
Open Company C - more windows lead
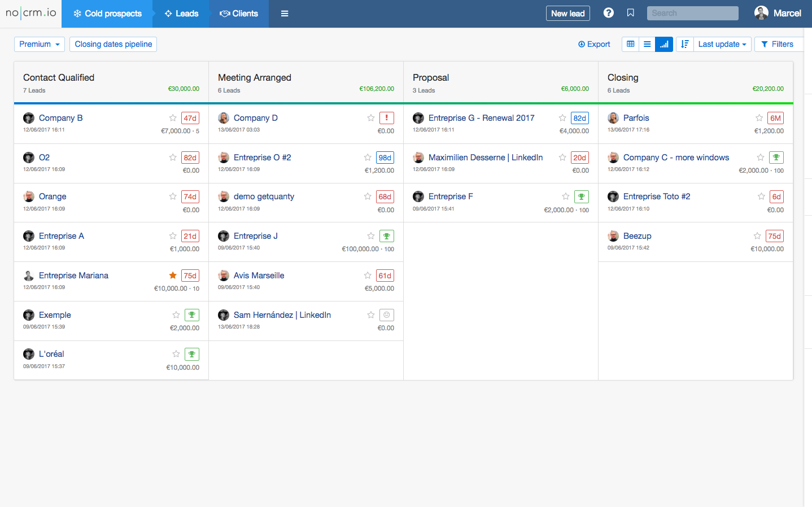tap(676, 158)
